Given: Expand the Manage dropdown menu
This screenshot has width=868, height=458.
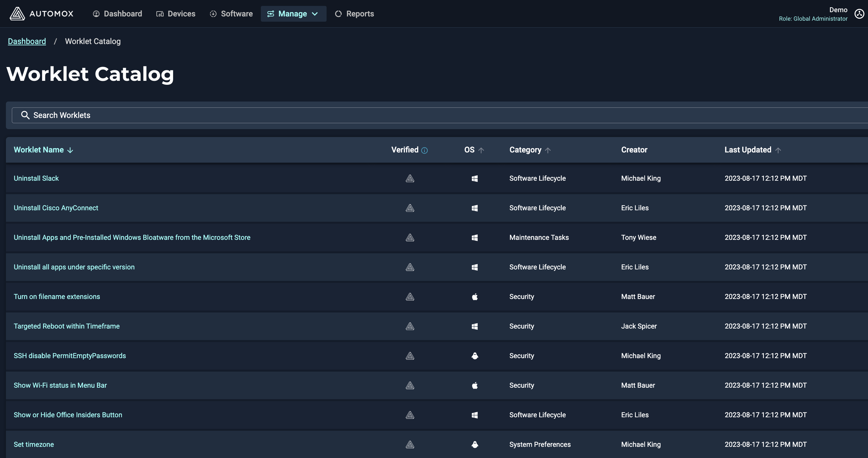Looking at the screenshot, I should click(293, 13).
